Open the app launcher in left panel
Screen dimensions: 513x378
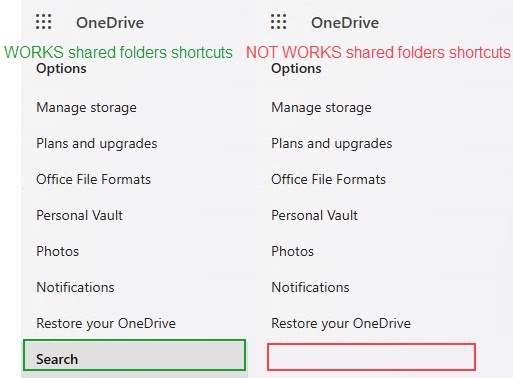coord(44,22)
